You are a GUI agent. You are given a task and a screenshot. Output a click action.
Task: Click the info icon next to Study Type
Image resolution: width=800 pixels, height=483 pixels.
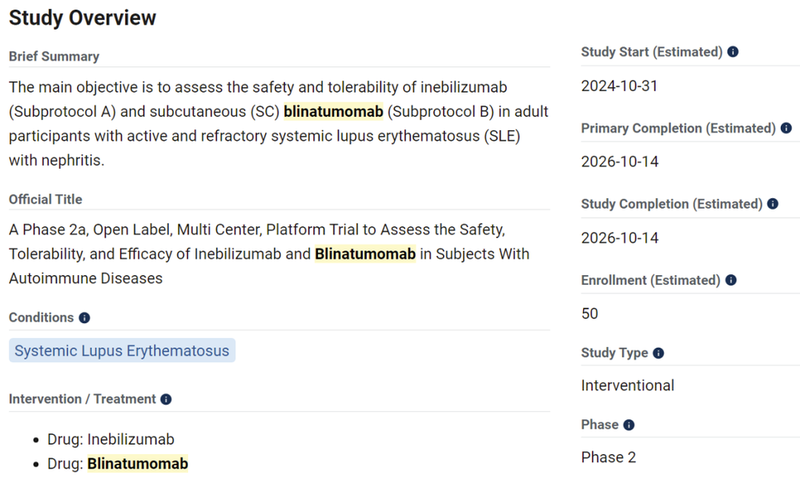click(658, 353)
